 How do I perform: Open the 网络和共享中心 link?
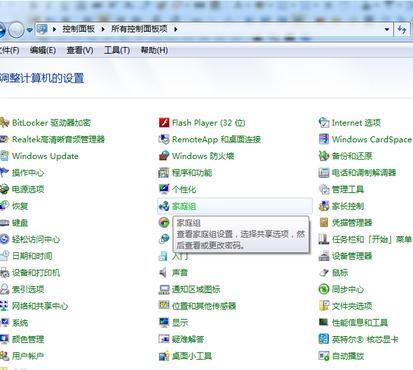[40, 306]
